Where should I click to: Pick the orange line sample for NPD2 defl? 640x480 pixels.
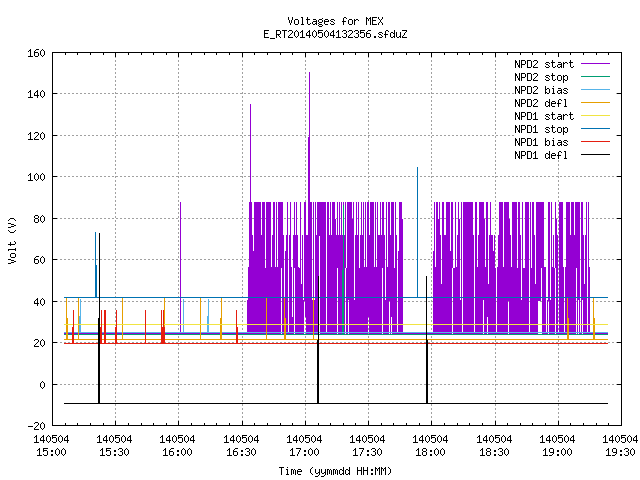595,103
